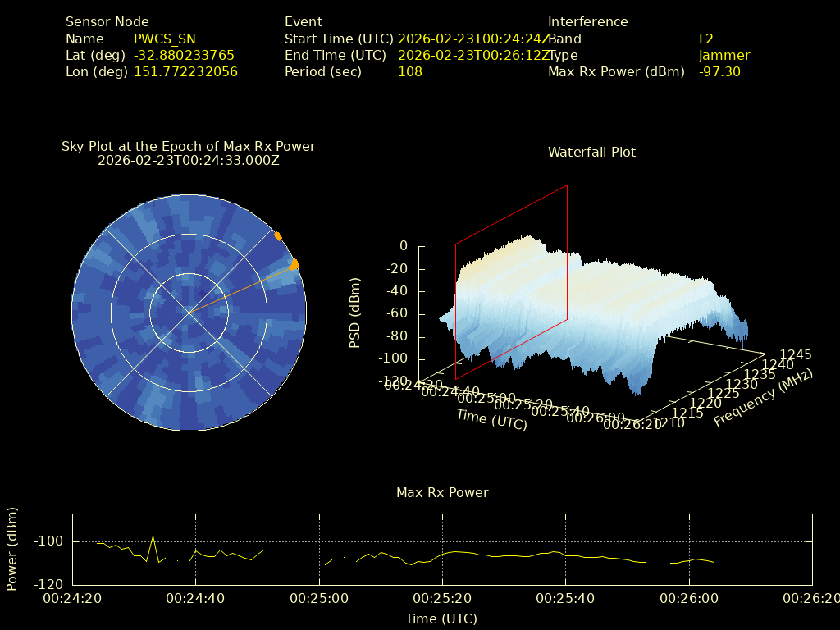
Task: Click the 00:25:20 tick on the bottom time axis
Action: 442,600
